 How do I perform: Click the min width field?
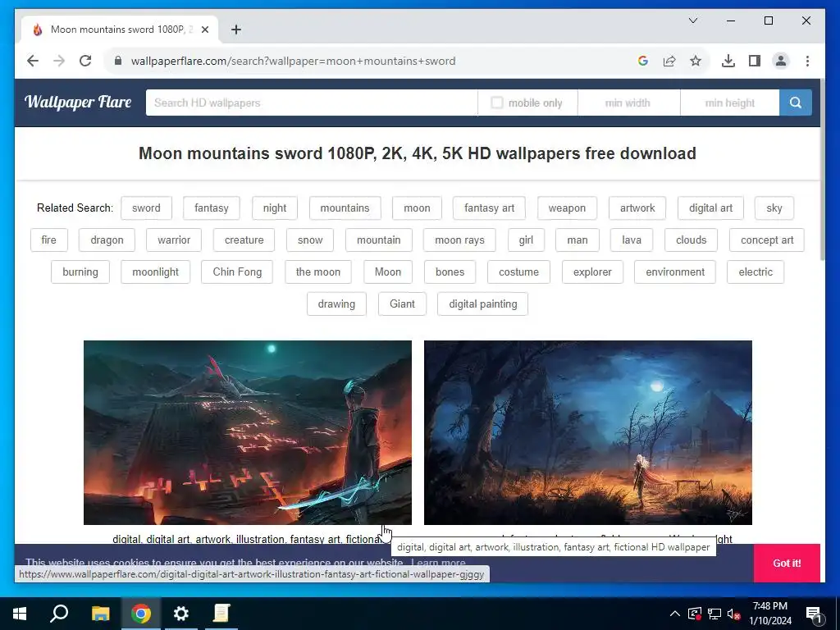pos(628,103)
